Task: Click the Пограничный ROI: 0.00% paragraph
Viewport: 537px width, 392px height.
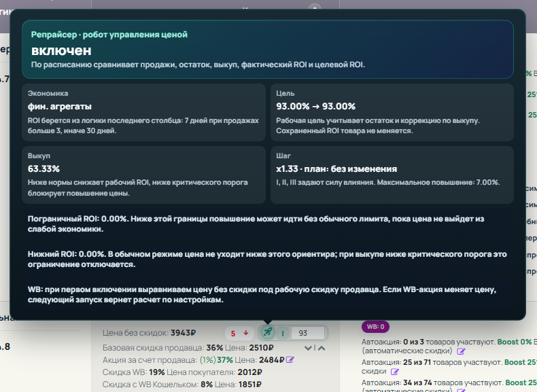Action: tap(256, 224)
